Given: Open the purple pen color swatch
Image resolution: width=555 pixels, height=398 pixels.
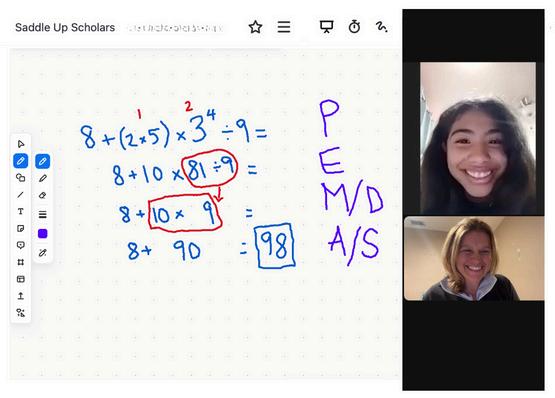Looking at the screenshot, I should 42,234.
